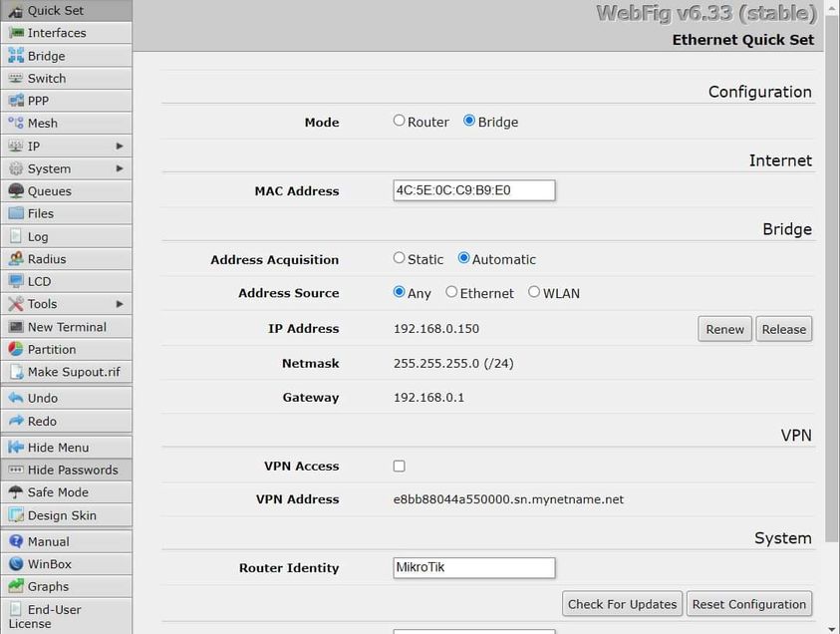This screenshot has height=634, width=840.
Task: Open the Bridge menu icon
Action: pyautogui.click(x=16, y=56)
